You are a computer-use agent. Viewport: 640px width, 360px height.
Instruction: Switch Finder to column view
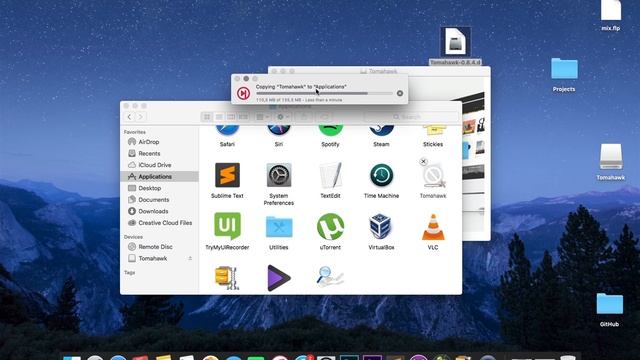click(231, 117)
